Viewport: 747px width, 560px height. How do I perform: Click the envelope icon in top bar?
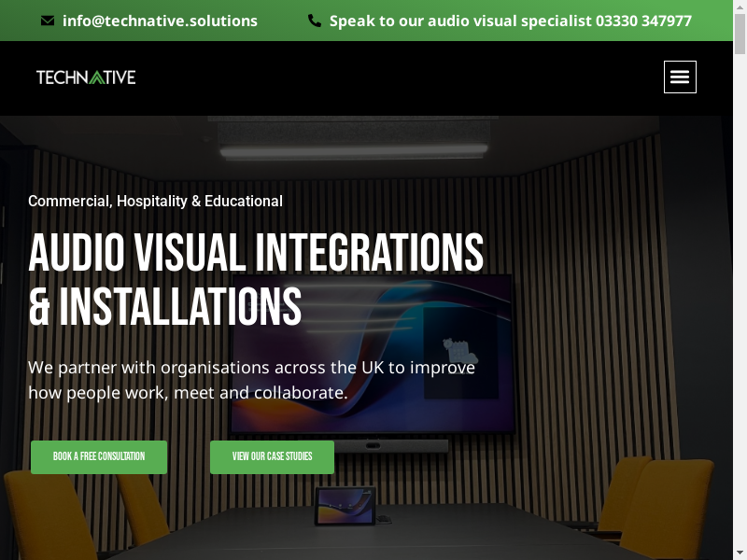(48, 21)
